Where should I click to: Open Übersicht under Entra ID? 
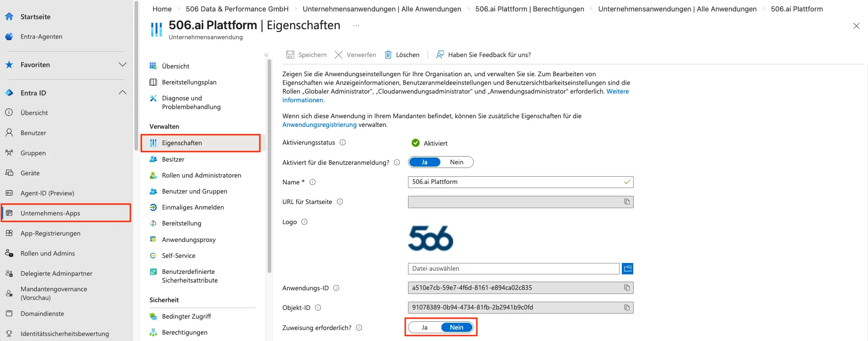[x=34, y=113]
